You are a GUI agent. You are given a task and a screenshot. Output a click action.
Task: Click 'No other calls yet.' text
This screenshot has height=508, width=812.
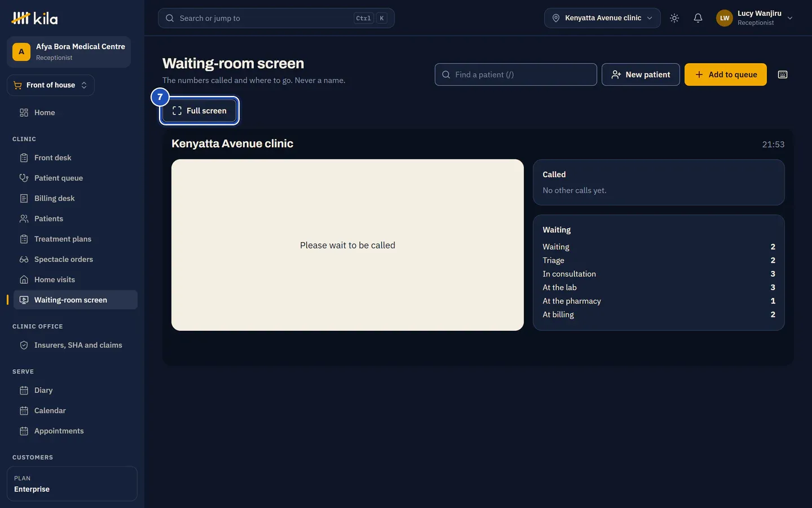[575, 191]
